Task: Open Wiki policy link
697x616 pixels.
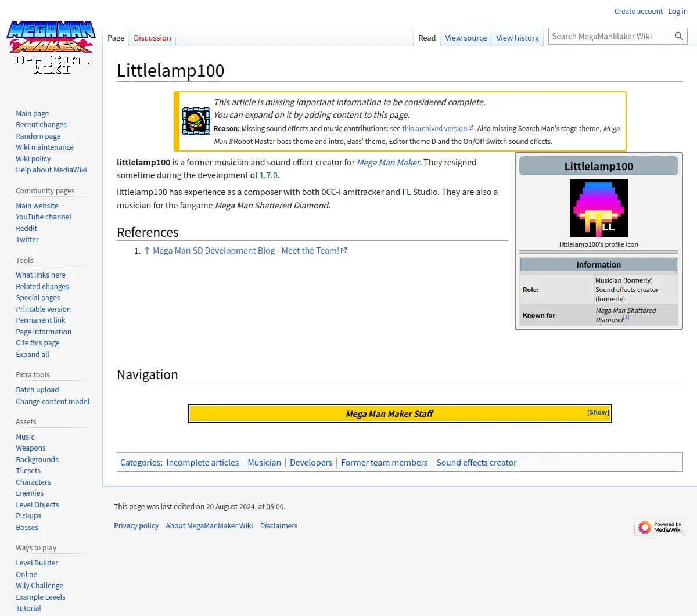Action: (x=33, y=158)
